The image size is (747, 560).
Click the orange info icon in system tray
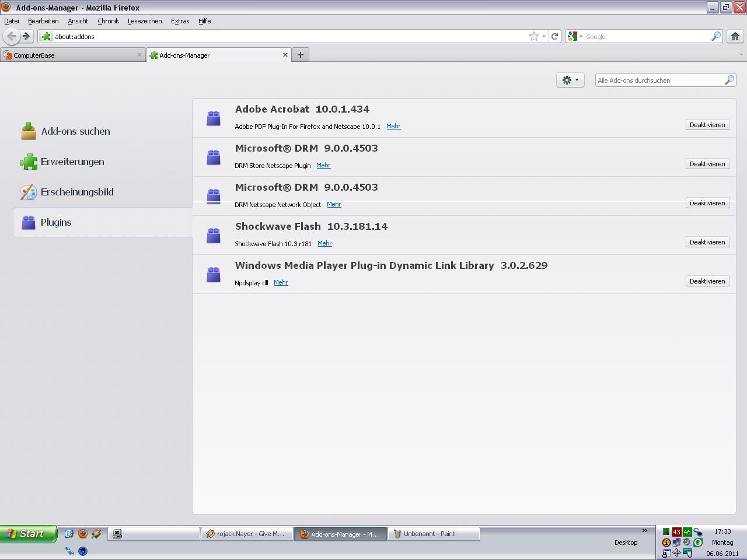pos(666,542)
